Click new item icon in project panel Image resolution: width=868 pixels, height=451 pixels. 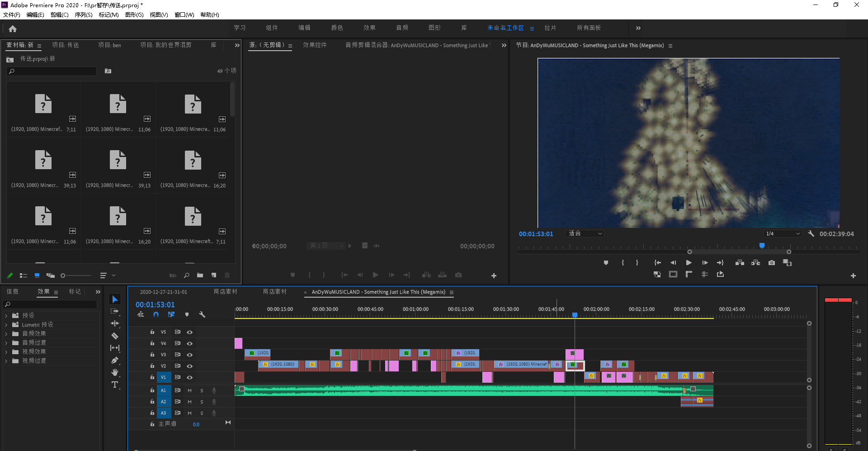214,275
